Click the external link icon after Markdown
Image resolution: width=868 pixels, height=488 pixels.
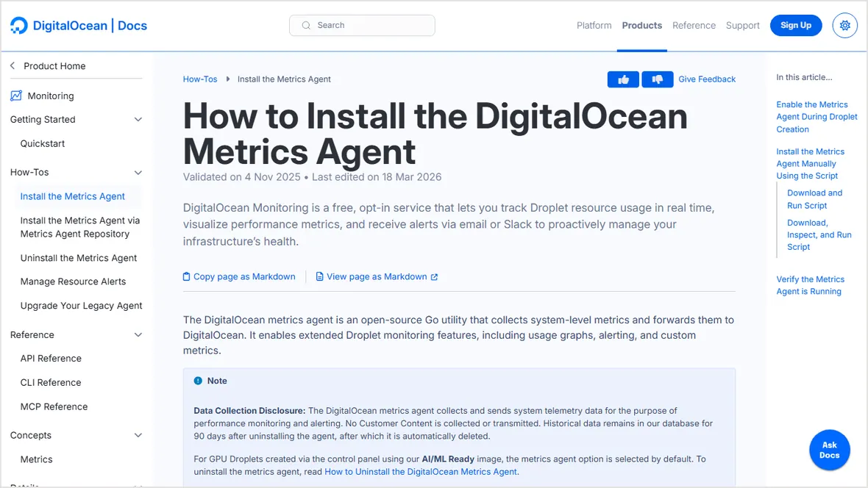point(434,277)
